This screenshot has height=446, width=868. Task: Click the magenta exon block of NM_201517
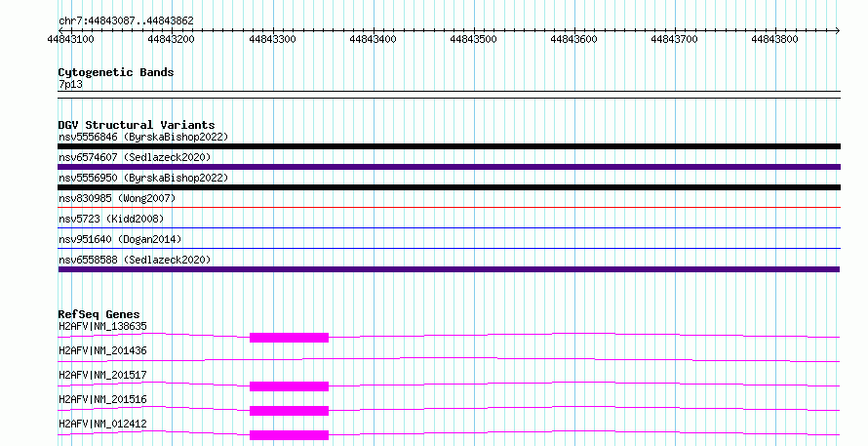click(x=289, y=386)
